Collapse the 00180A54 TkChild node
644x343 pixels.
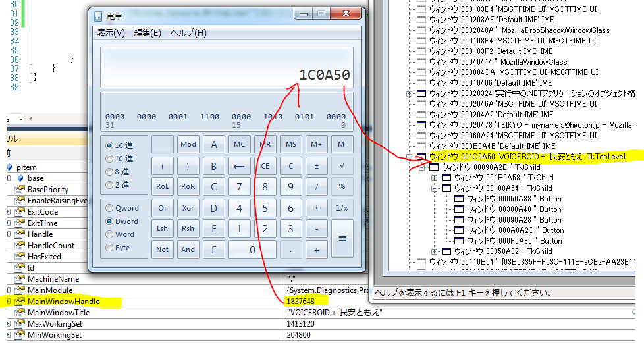434,188
